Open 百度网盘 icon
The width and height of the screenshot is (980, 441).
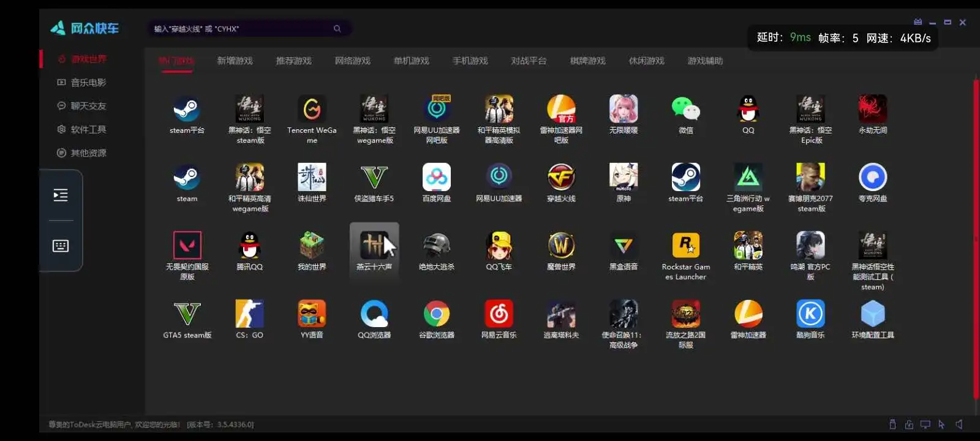(437, 178)
